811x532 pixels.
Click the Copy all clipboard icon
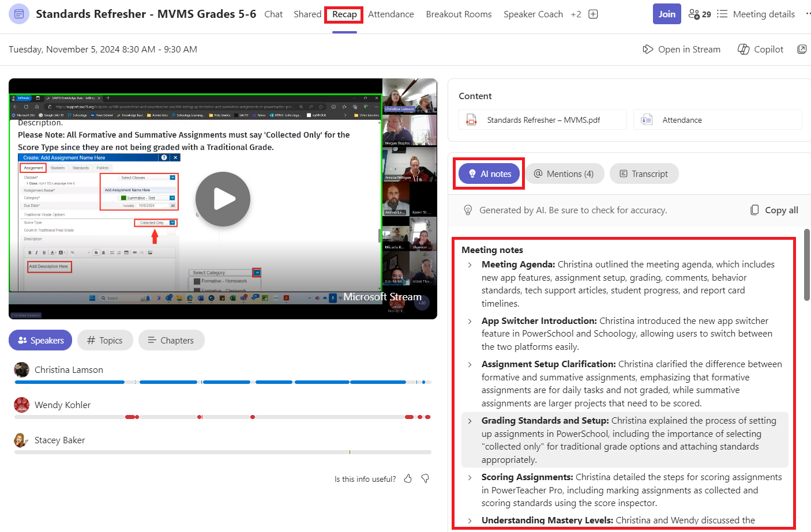(x=754, y=210)
